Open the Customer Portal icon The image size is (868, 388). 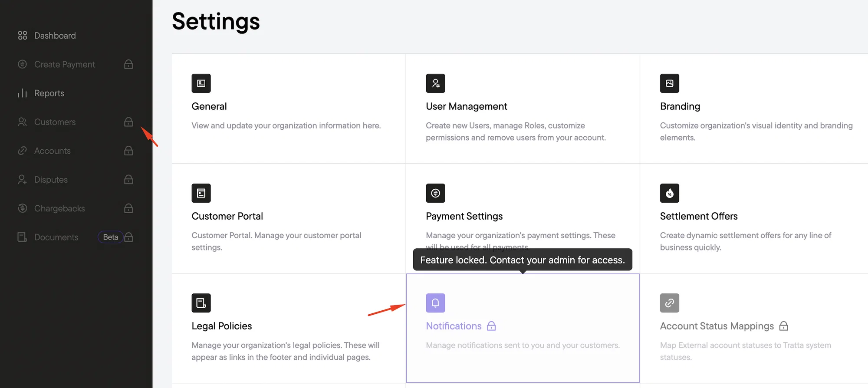201,193
